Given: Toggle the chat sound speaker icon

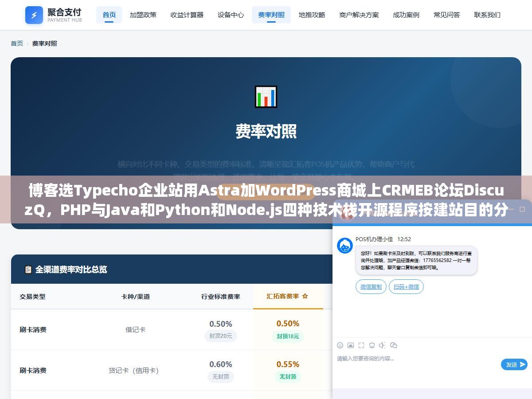Looking at the screenshot, I should coord(382,345).
